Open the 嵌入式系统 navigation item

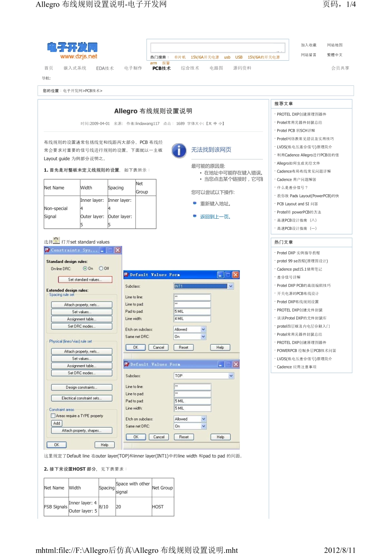[75, 68]
